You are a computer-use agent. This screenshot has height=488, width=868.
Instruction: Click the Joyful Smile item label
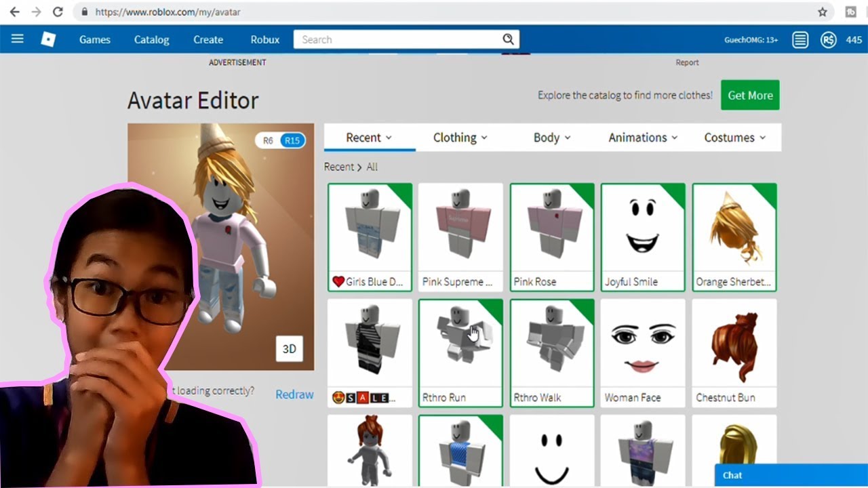(631, 282)
